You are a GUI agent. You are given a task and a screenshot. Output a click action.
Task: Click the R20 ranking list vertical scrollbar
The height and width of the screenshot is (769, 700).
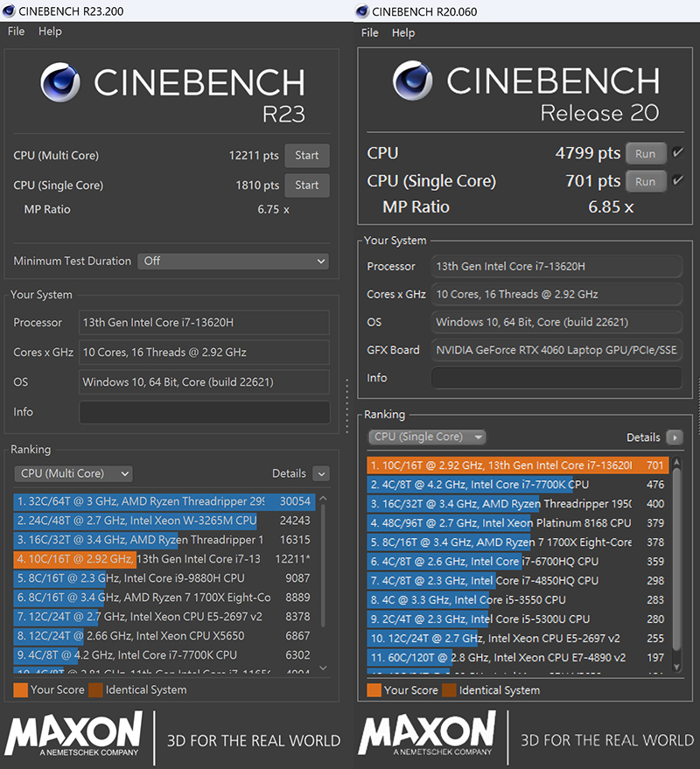[676, 559]
